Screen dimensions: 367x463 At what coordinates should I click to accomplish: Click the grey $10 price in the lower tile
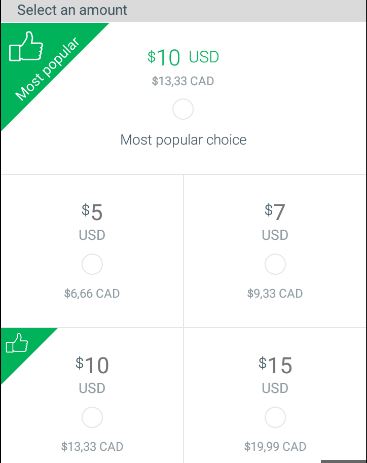pos(92,365)
